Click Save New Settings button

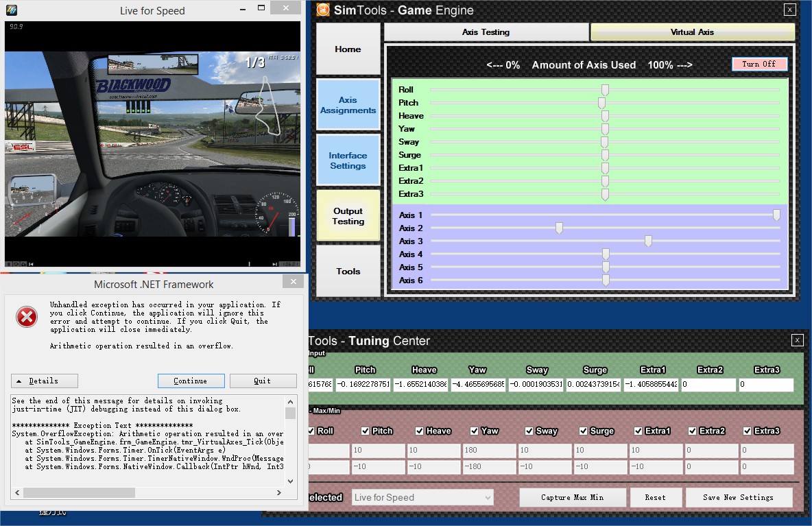(x=739, y=497)
